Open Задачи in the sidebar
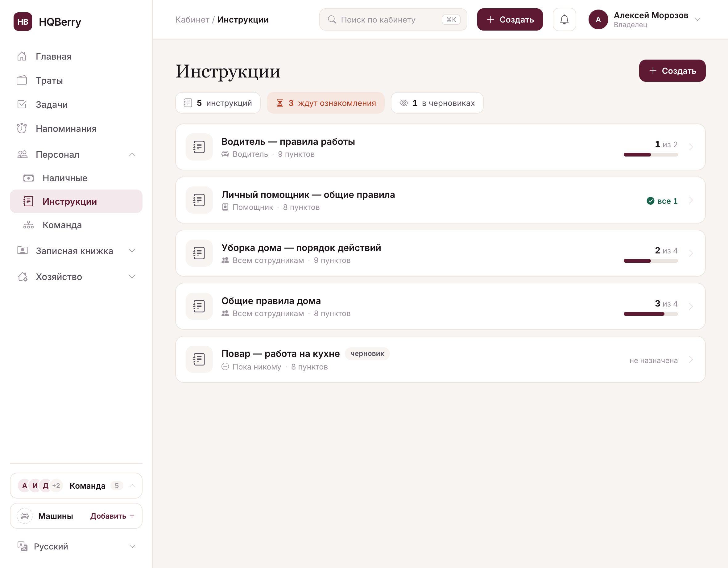Viewport: 728px width, 568px height. click(x=76, y=104)
